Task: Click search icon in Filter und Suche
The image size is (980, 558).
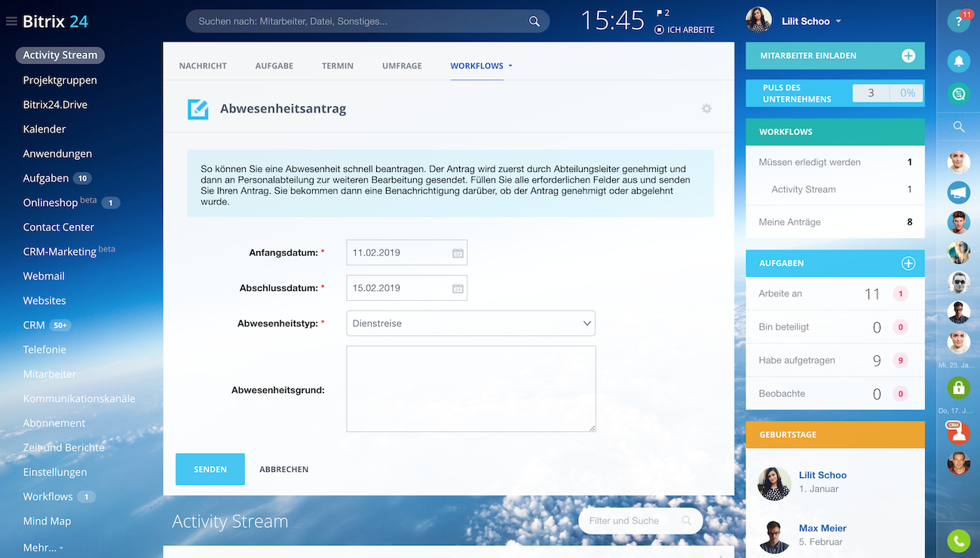Action: point(686,520)
